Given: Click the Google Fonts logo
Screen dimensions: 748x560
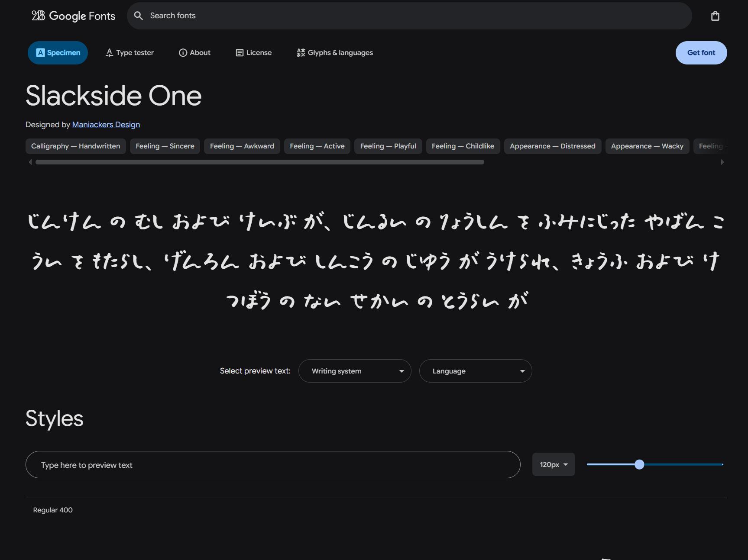Looking at the screenshot, I should [72, 16].
